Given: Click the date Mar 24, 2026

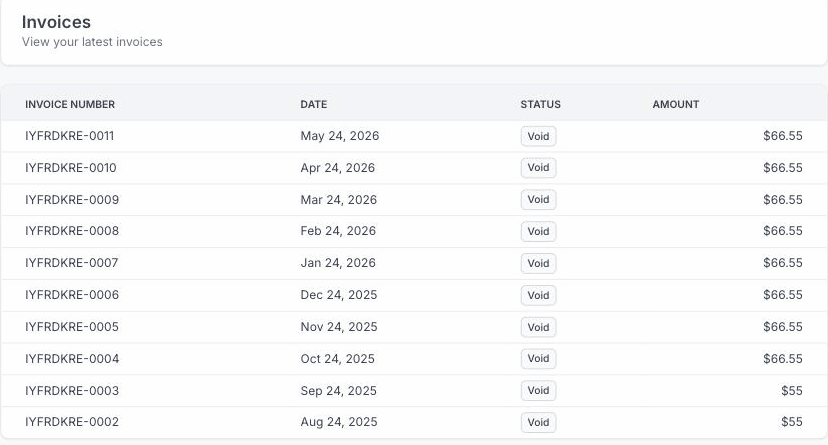Looking at the screenshot, I should pyautogui.click(x=338, y=200).
